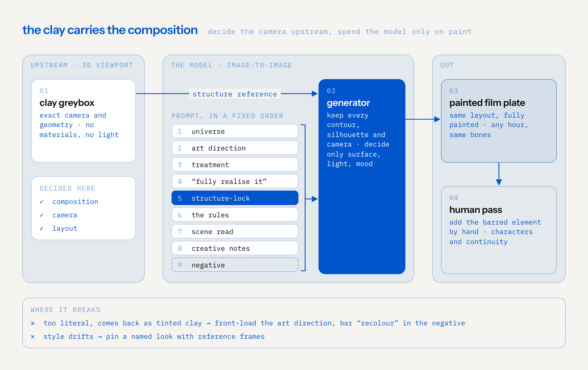Click the check mark beside 'composition'
588x370 pixels.
(41, 202)
